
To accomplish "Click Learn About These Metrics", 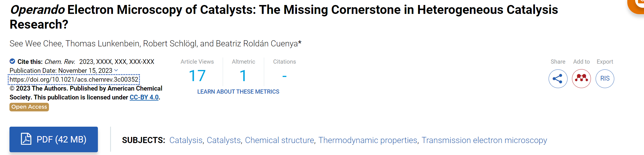I will point(238,92).
